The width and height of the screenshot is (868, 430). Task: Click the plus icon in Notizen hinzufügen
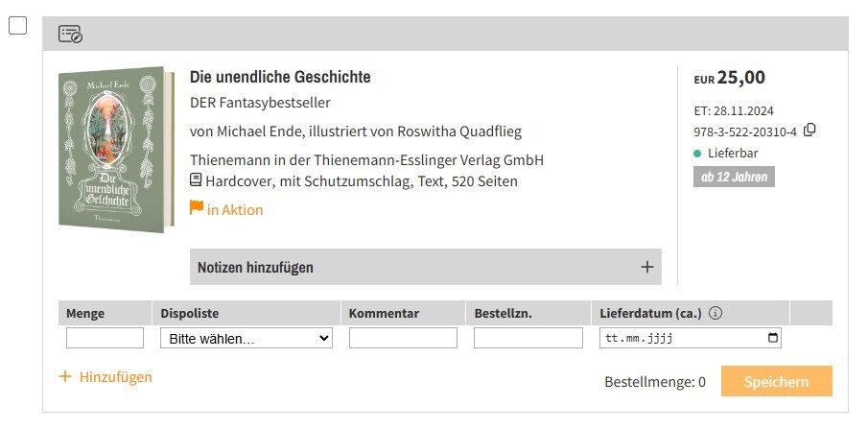647,267
